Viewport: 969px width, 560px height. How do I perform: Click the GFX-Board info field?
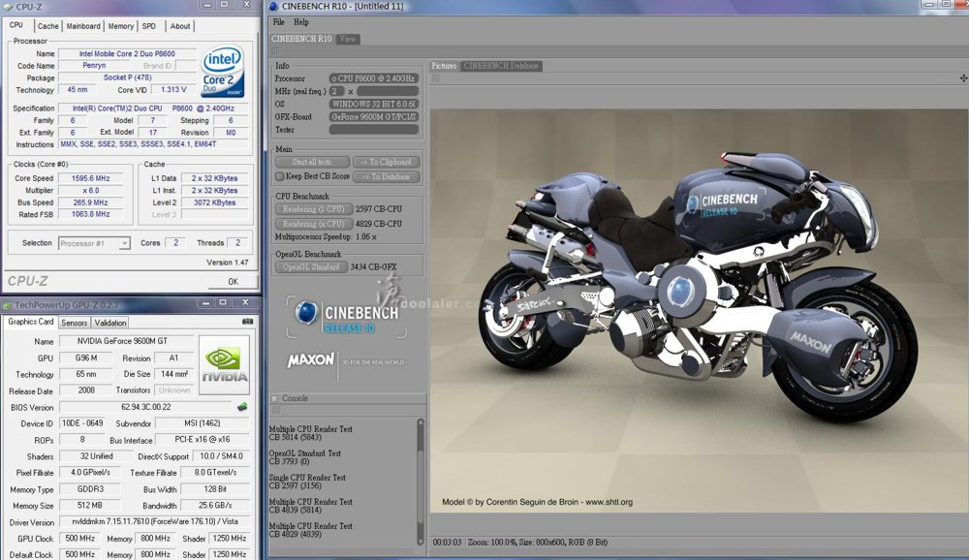coord(374,117)
